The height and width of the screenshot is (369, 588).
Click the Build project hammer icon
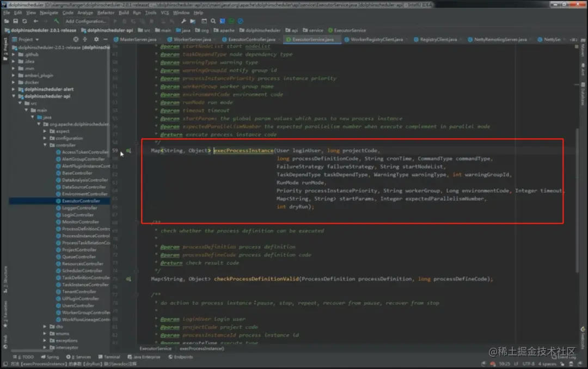click(57, 21)
